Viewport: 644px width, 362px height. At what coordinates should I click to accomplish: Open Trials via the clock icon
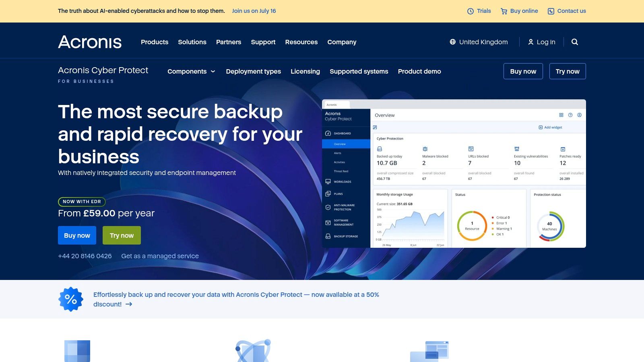click(x=470, y=11)
